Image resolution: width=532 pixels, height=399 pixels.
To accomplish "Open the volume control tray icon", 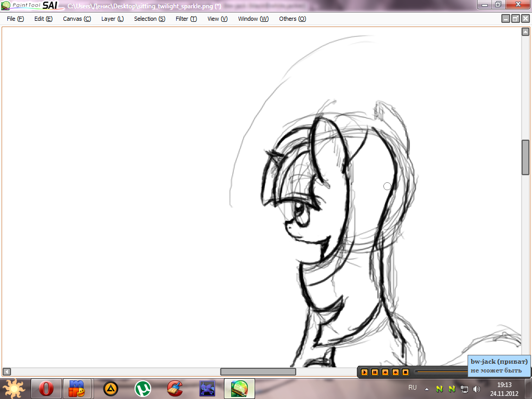I will pyautogui.click(x=476, y=389).
